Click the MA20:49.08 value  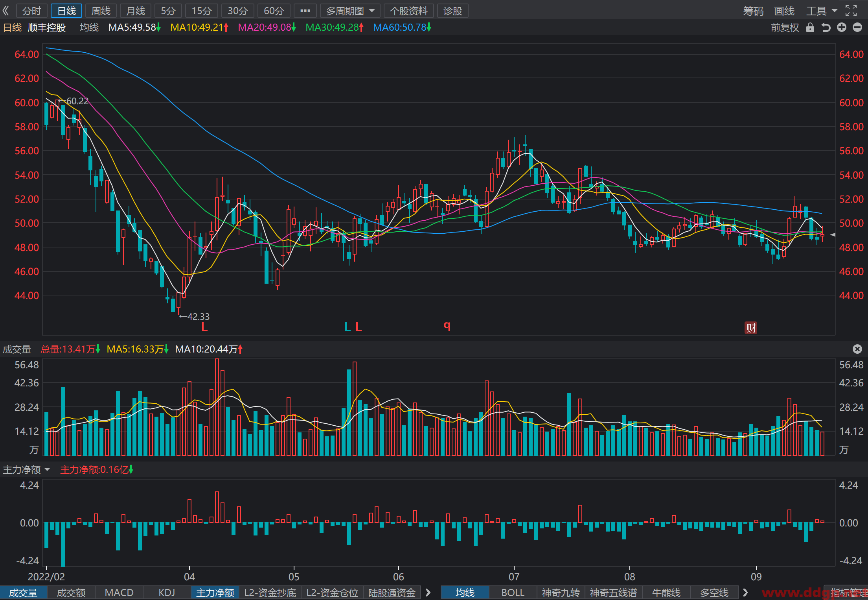(267, 27)
